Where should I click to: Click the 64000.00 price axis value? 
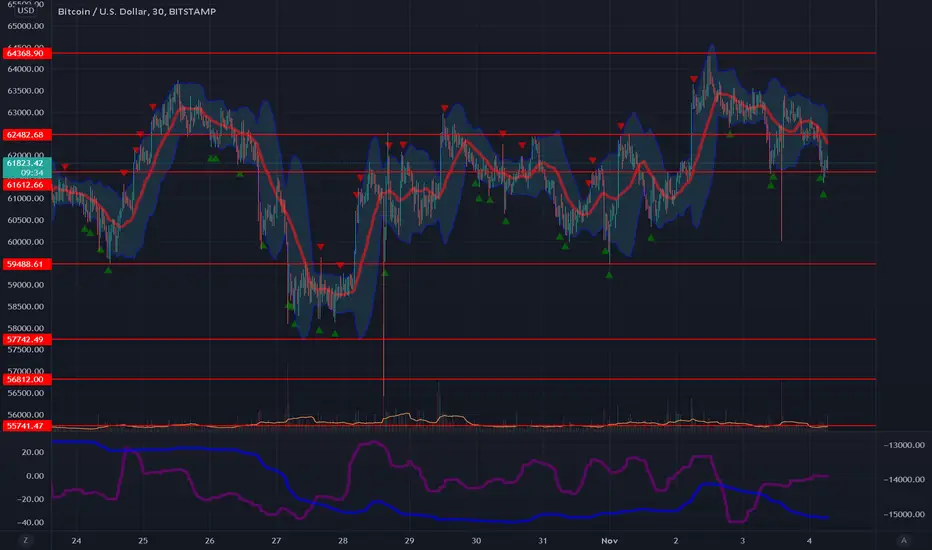click(x=26, y=69)
